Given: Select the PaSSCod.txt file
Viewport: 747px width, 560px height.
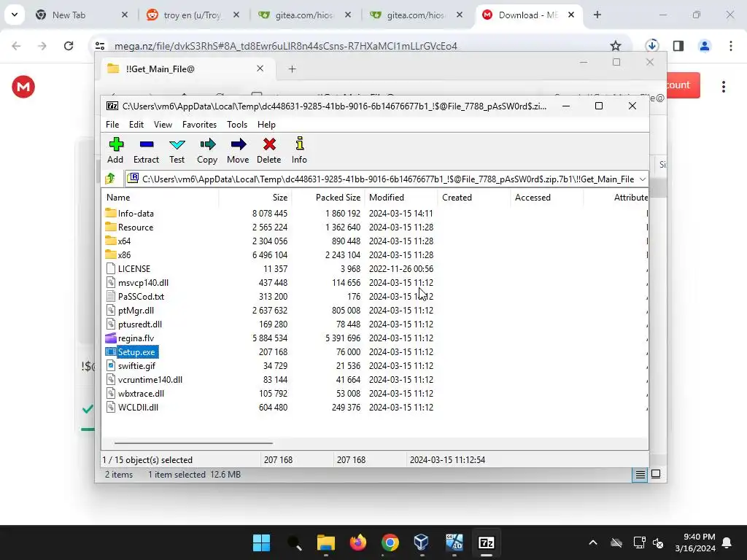Looking at the screenshot, I should coord(135,296).
